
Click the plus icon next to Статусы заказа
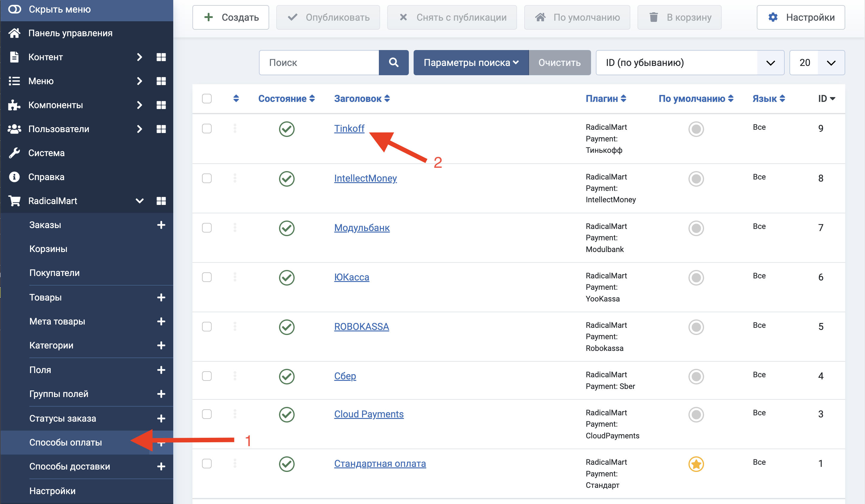pos(161,419)
